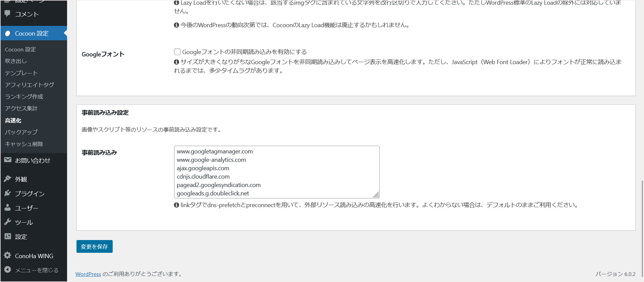
Task: Click the 事前読み込み設定 section heading
Action: (x=105, y=112)
